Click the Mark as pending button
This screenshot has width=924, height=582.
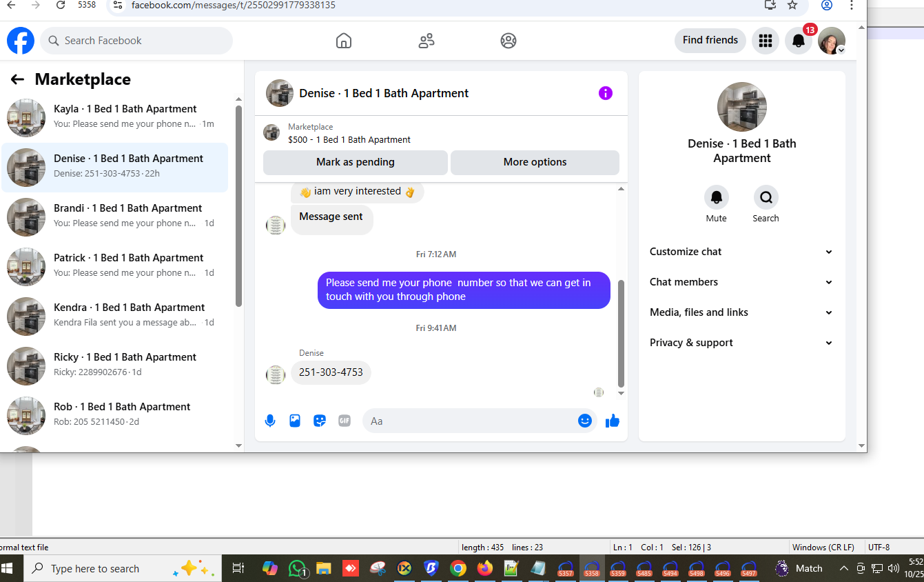click(x=356, y=162)
